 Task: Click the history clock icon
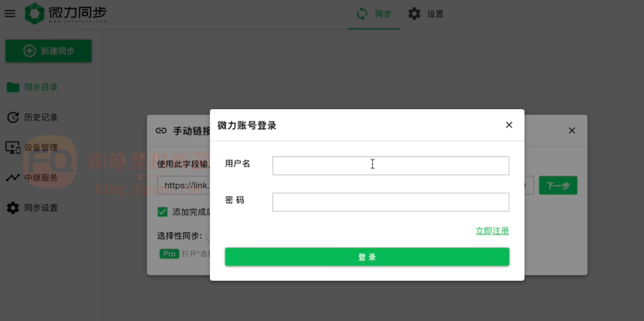[12, 118]
